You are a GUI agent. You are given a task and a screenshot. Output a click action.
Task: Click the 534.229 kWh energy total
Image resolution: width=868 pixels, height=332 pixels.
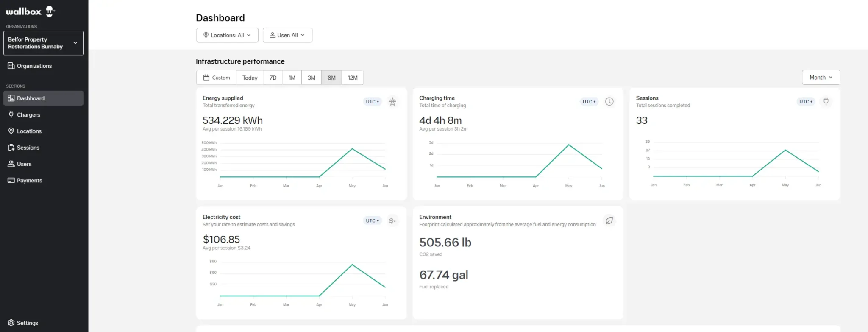[x=233, y=120]
